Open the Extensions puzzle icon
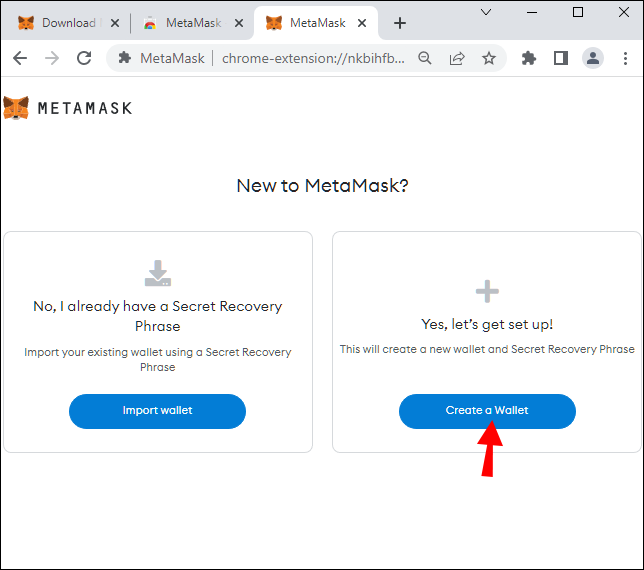The width and height of the screenshot is (644, 570). [x=529, y=58]
